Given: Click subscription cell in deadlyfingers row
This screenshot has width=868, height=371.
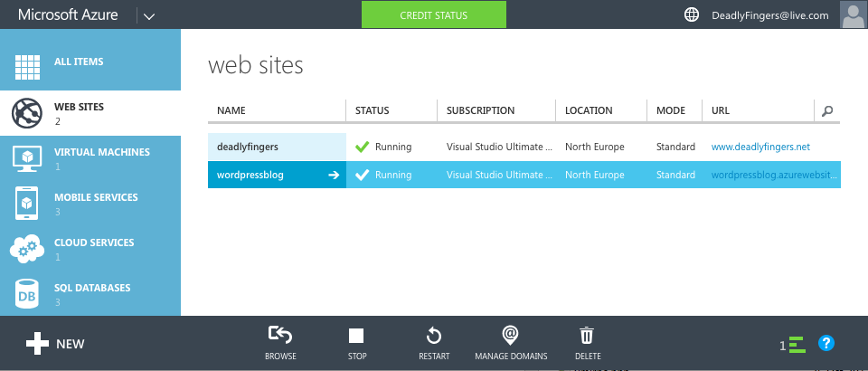Looking at the screenshot, I should pyautogui.click(x=499, y=147).
